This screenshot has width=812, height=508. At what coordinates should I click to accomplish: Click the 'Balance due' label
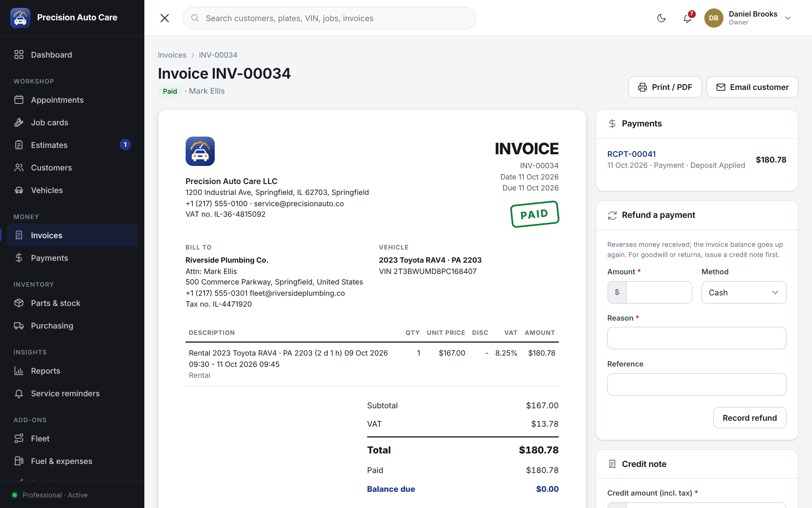pyautogui.click(x=391, y=489)
